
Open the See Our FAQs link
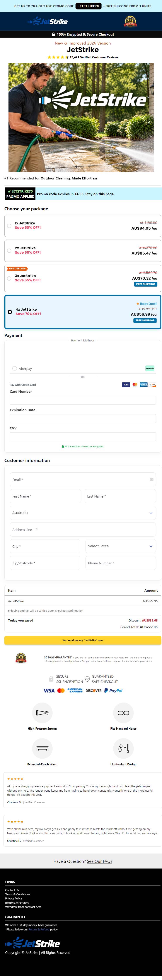[x=100, y=861]
